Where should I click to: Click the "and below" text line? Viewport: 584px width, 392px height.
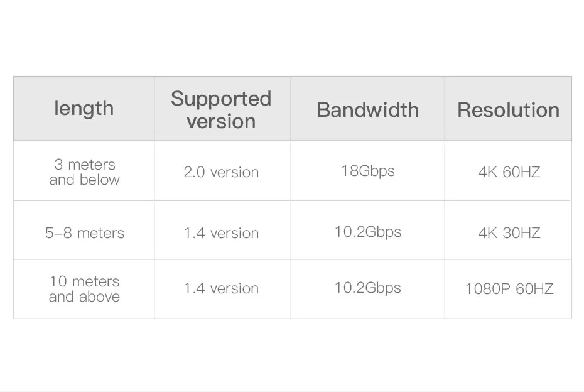[x=84, y=180]
